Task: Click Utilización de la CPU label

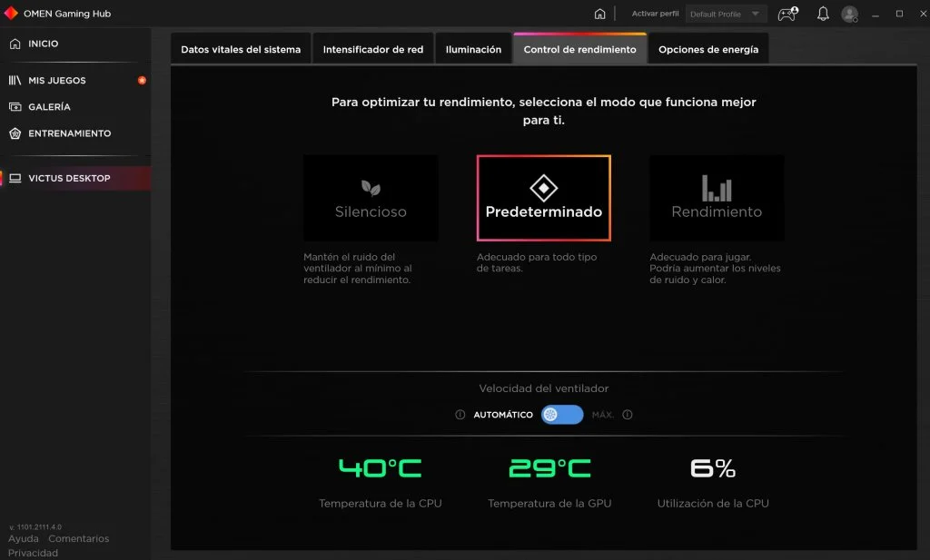Action: (713, 503)
